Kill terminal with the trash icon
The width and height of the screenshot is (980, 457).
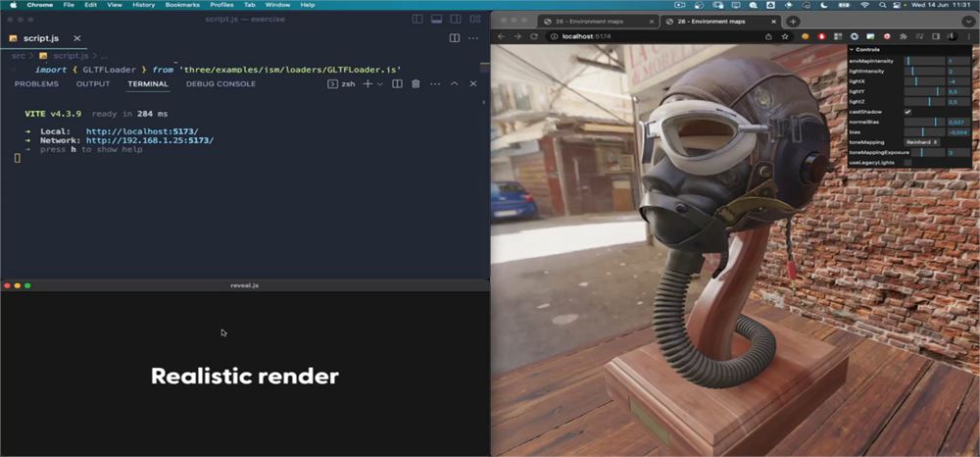[416, 83]
